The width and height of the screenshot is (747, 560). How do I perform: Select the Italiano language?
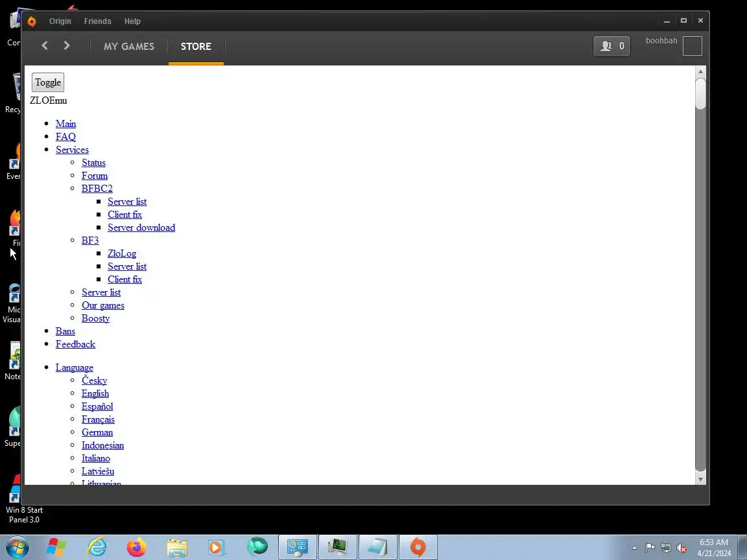(96, 458)
